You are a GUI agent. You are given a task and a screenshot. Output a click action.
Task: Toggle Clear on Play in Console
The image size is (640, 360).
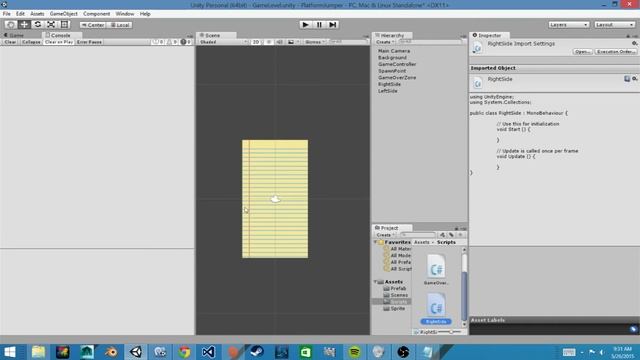pos(59,42)
